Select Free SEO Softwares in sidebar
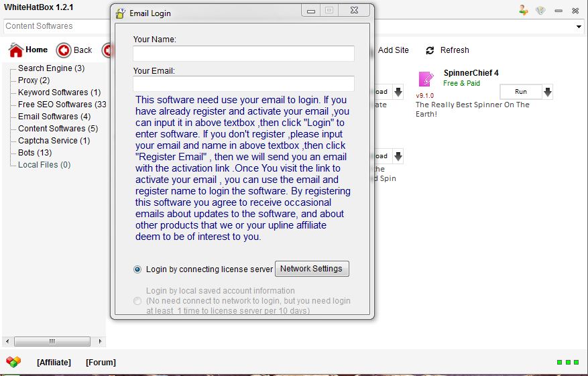 coord(62,105)
